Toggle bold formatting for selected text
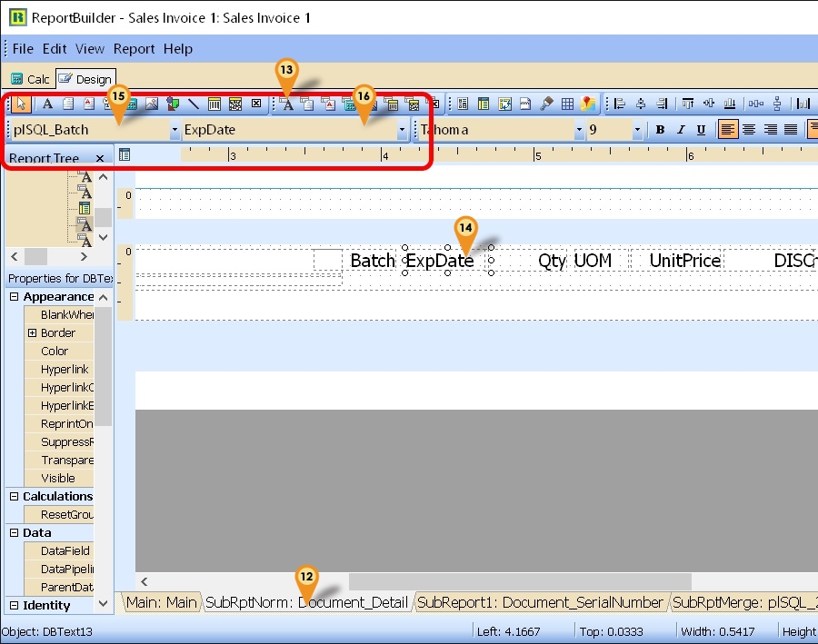 point(661,129)
